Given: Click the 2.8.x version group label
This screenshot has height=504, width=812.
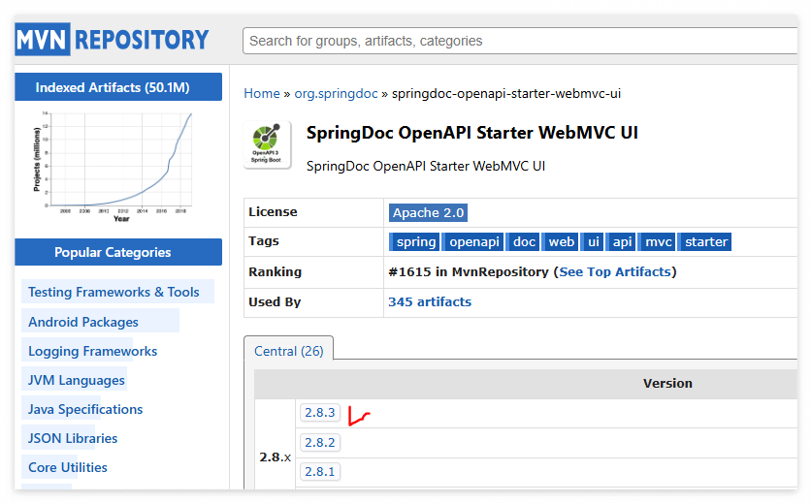Looking at the screenshot, I should (275, 457).
